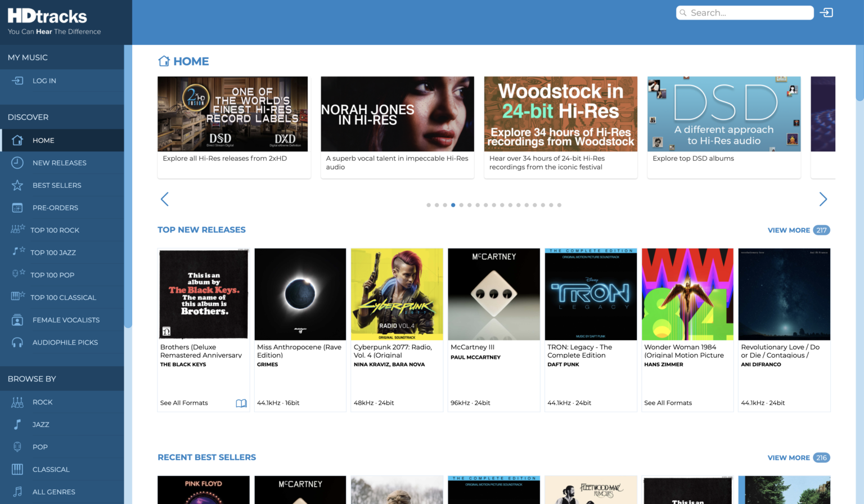This screenshot has height=504, width=864.
Task: Open the Female Vocalists portrait icon
Action: tap(17, 320)
